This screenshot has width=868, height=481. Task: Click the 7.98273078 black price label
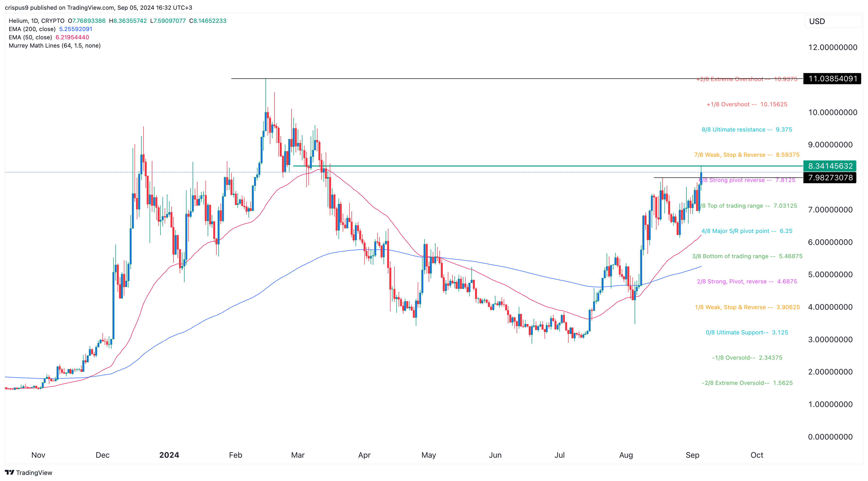(x=830, y=178)
